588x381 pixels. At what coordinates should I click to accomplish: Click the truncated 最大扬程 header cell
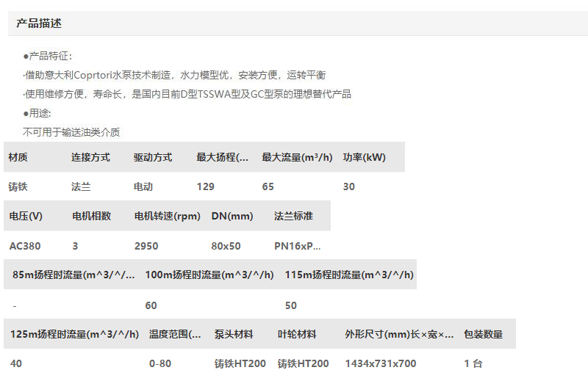point(223,157)
